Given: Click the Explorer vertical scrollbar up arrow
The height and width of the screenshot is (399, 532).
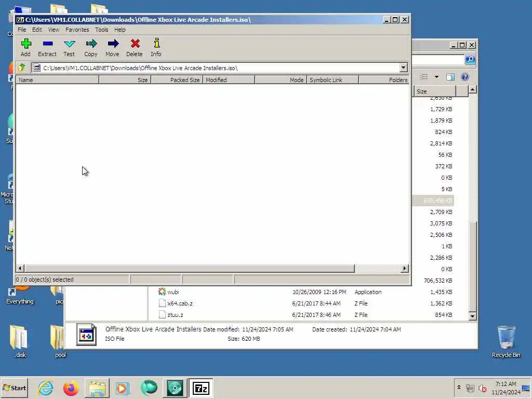Looking at the screenshot, I should click(x=472, y=89).
